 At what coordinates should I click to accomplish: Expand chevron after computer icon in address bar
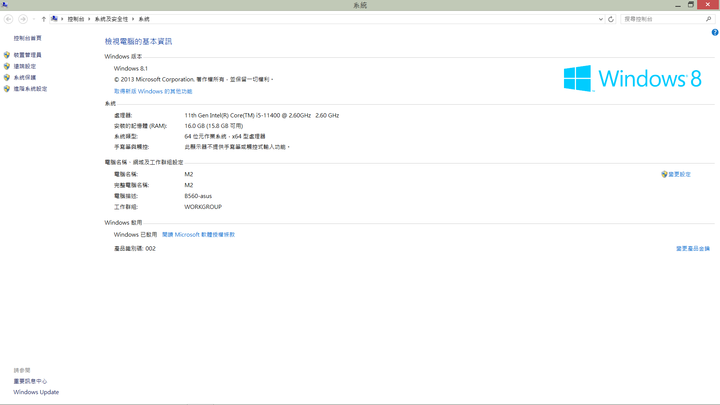point(62,19)
